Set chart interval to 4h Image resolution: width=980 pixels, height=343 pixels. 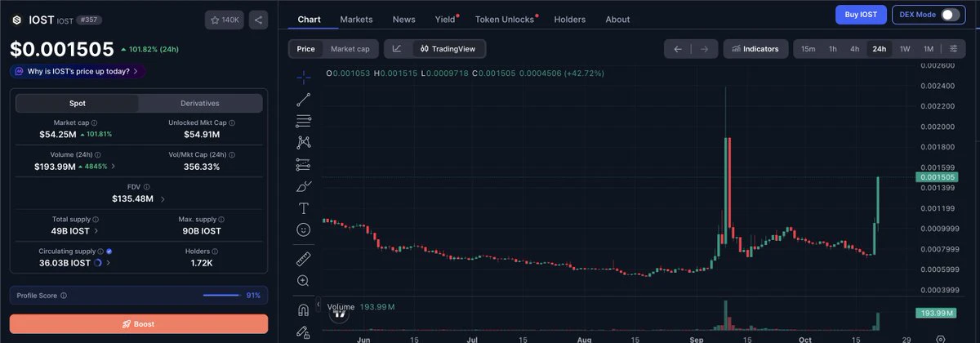(854, 49)
